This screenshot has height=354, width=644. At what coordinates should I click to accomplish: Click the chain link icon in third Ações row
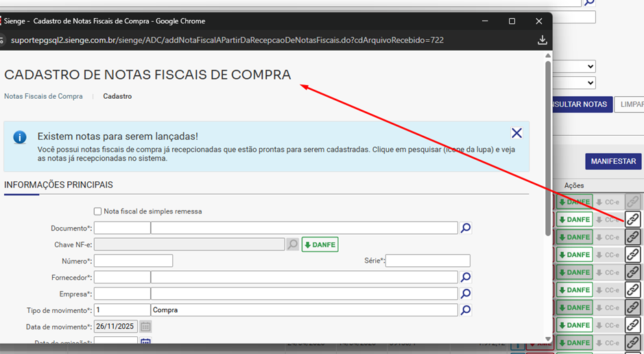coord(633,237)
